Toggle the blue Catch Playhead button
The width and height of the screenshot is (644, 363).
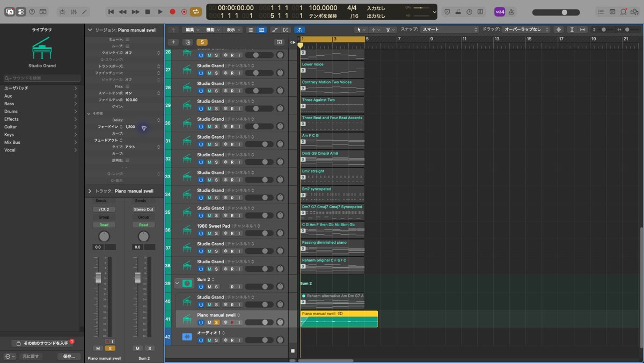(299, 30)
